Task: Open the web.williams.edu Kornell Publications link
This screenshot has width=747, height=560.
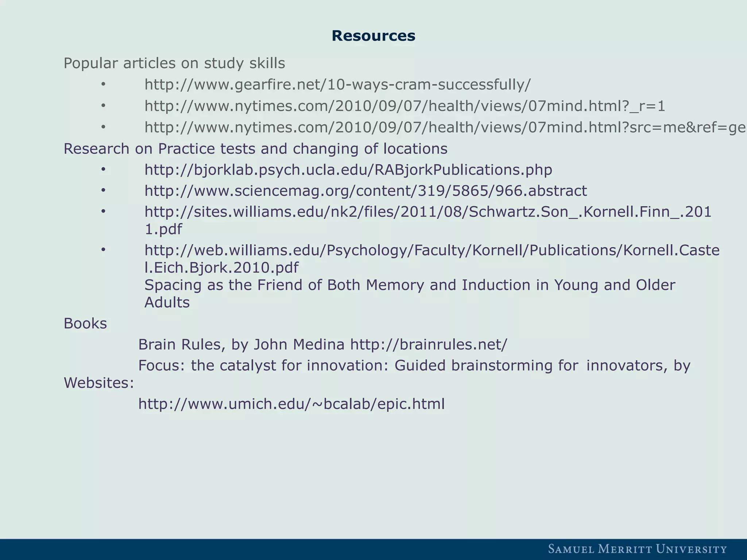Action: click(x=432, y=259)
